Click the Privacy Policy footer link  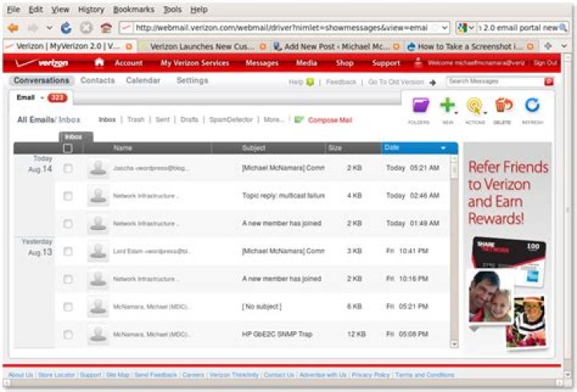pos(370,375)
